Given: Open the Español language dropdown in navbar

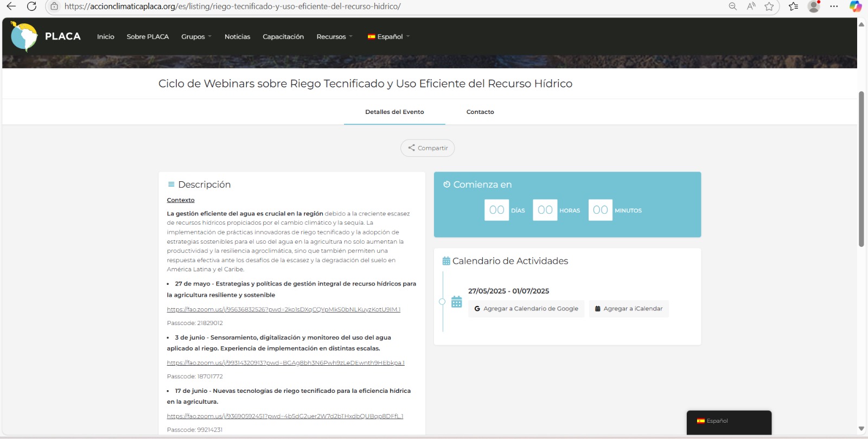Looking at the screenshot, I should pos(389,37).
